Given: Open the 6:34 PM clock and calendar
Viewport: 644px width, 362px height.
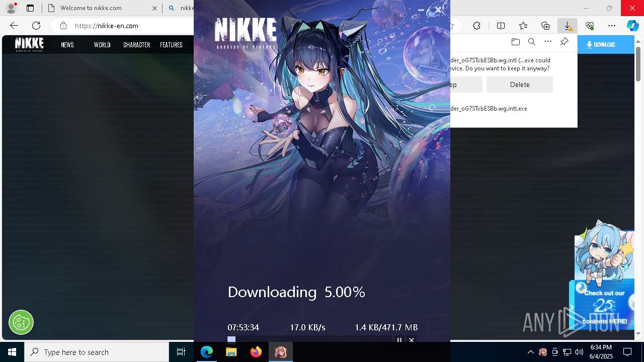Looking at the screenshot, I should [601, 352].
